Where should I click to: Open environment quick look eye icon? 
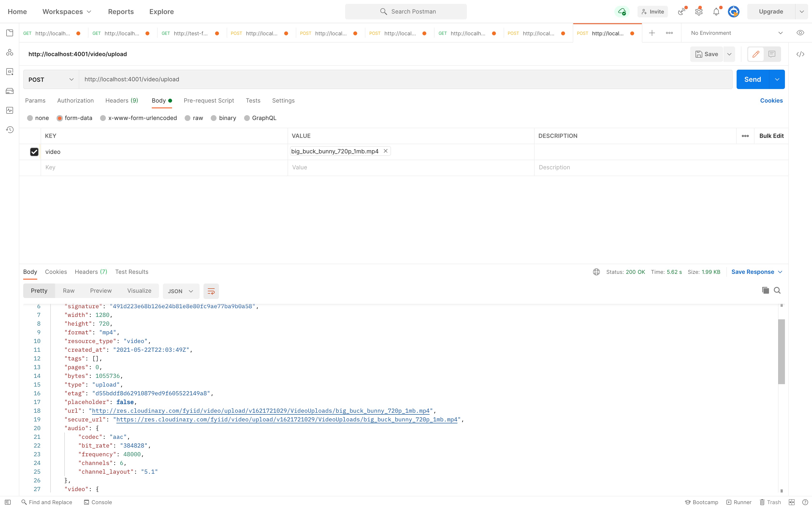[800, 33]
